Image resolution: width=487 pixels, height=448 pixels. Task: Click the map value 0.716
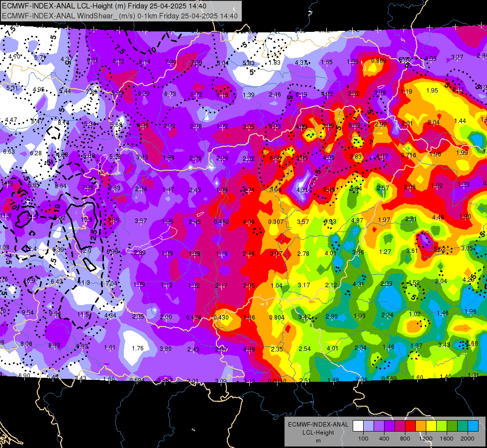click(x=408, y=155)
